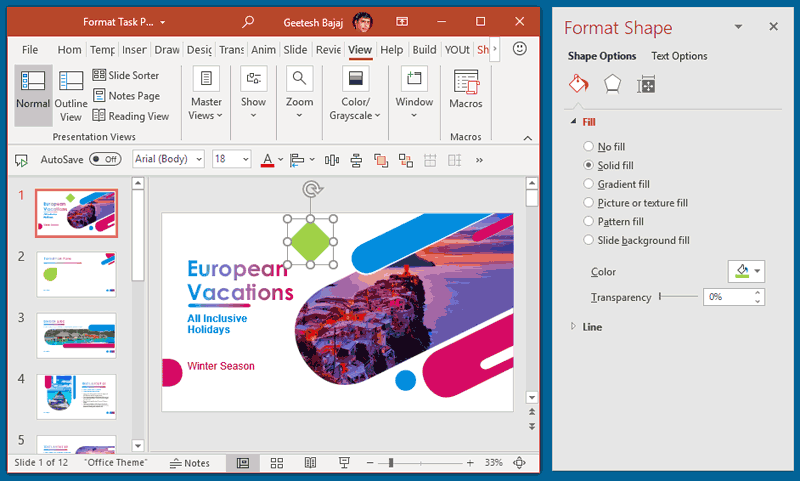This screenshot has height=481, width=800.
Task: Open Reading View from ribbon
Action: 131,116
